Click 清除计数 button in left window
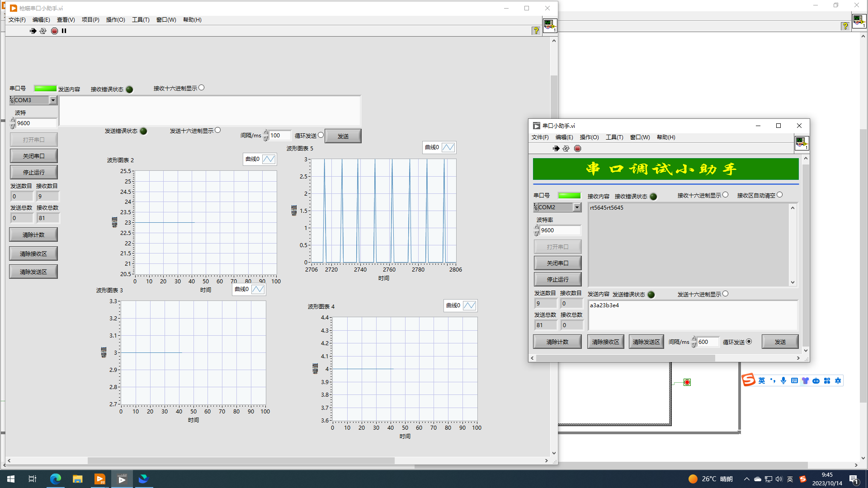The width and height of the screenshot is (868, 488). click(x=33, y=235)
